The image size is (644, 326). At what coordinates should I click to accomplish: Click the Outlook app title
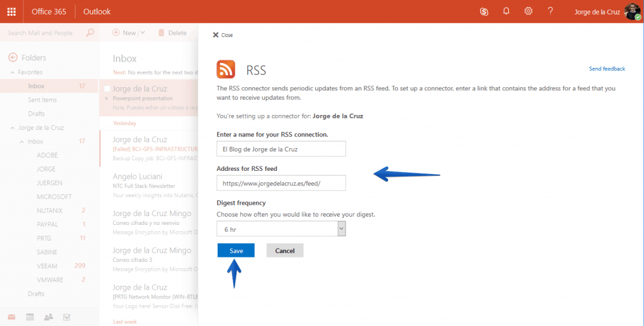coord(97,11)
